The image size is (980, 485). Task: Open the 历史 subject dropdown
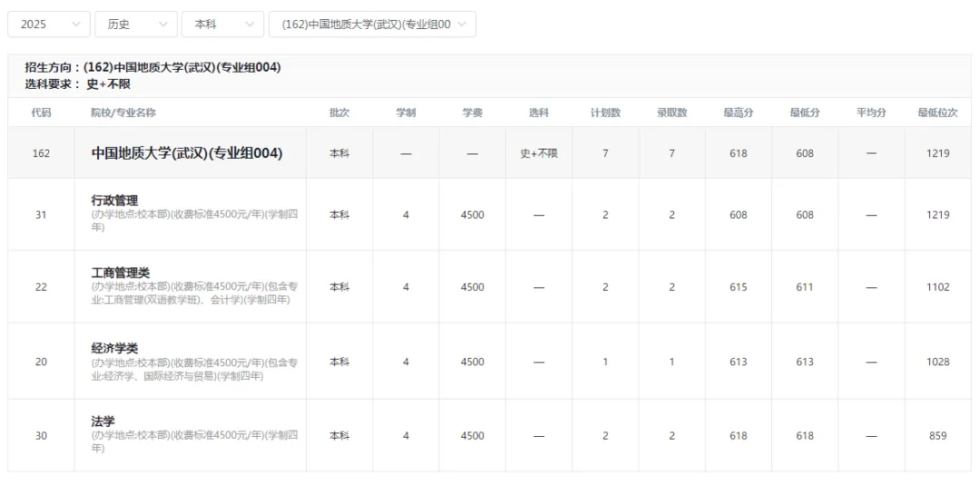point(135,24)
